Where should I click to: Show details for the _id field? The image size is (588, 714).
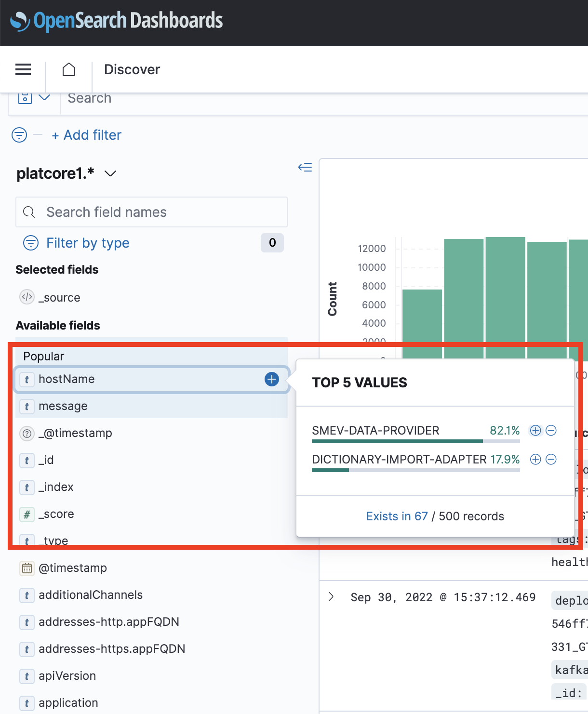tap(152, 460)
